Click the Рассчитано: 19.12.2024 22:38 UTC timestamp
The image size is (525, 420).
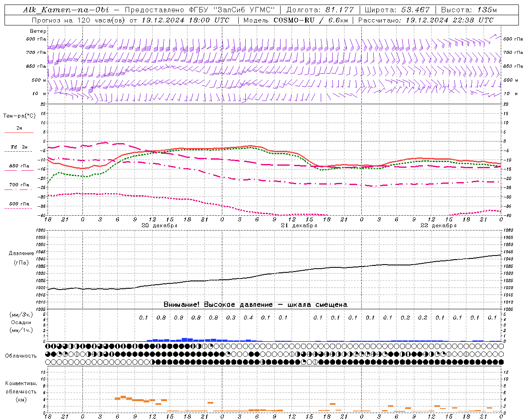[426, 20]
